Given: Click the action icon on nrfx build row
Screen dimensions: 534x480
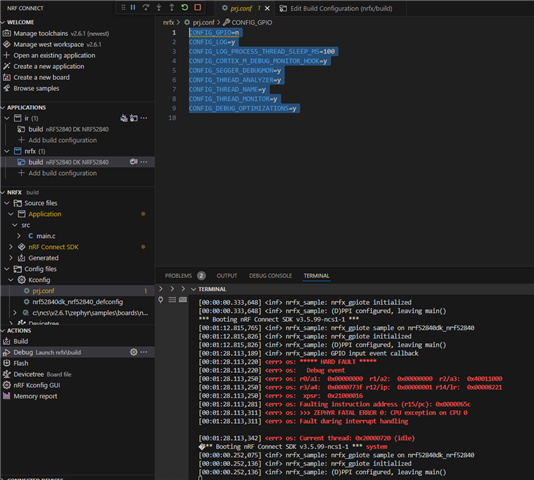Looking at the screenshot, I should [134, 162].
